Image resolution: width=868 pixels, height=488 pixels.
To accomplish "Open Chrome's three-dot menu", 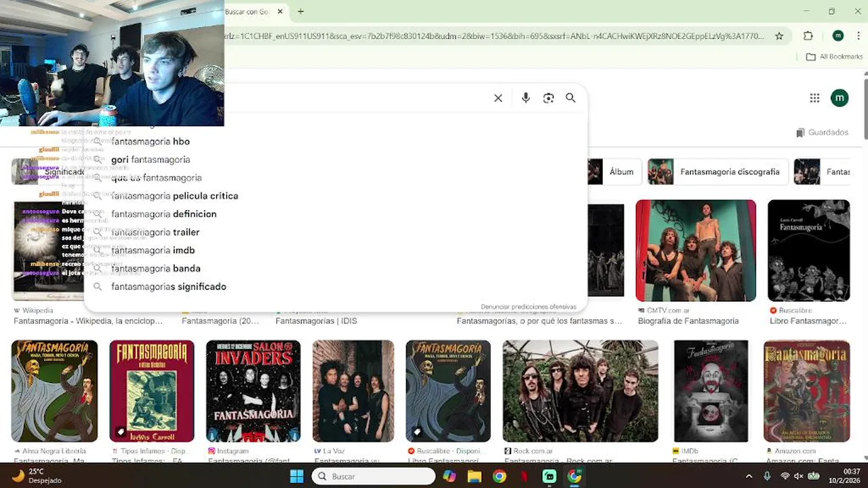I will 860,36.
